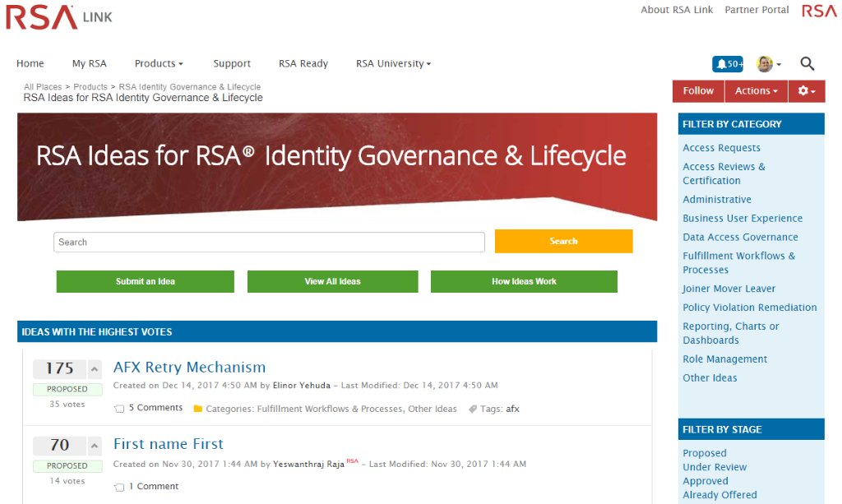Click the categories folder icon
Image resolution: width=842 pixels, height=504 pixels.
click(x=197, y=409)
